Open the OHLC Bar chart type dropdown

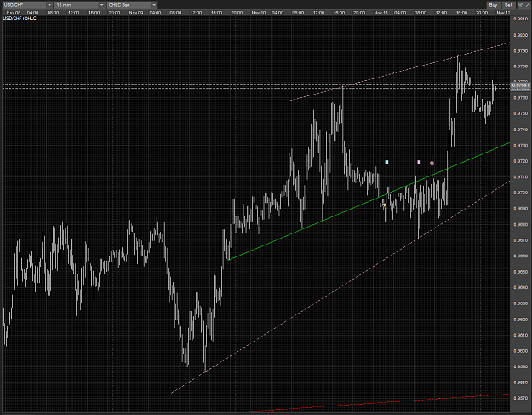[x=132, y=5]
